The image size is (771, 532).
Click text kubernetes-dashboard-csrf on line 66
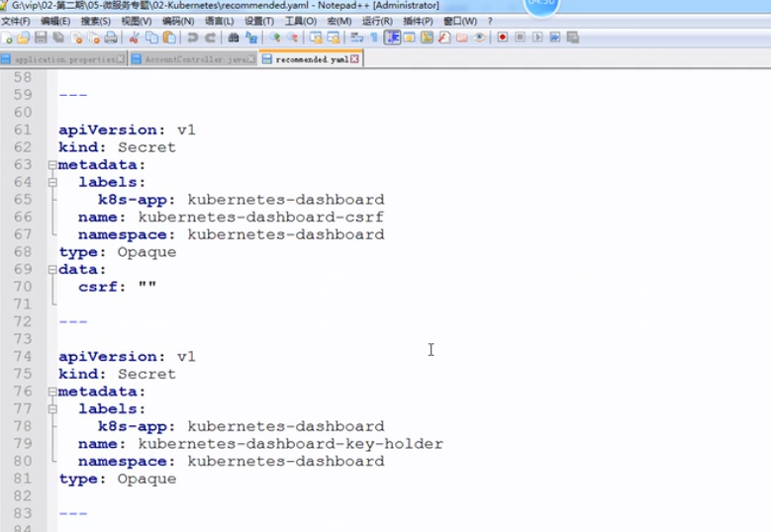[x=261, y=218]
